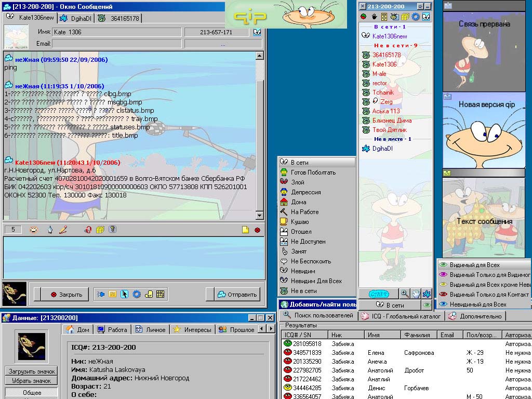
Task: Click the magnifier search icon in contact list
Action: pyautogui.click(x=404, y=294)
